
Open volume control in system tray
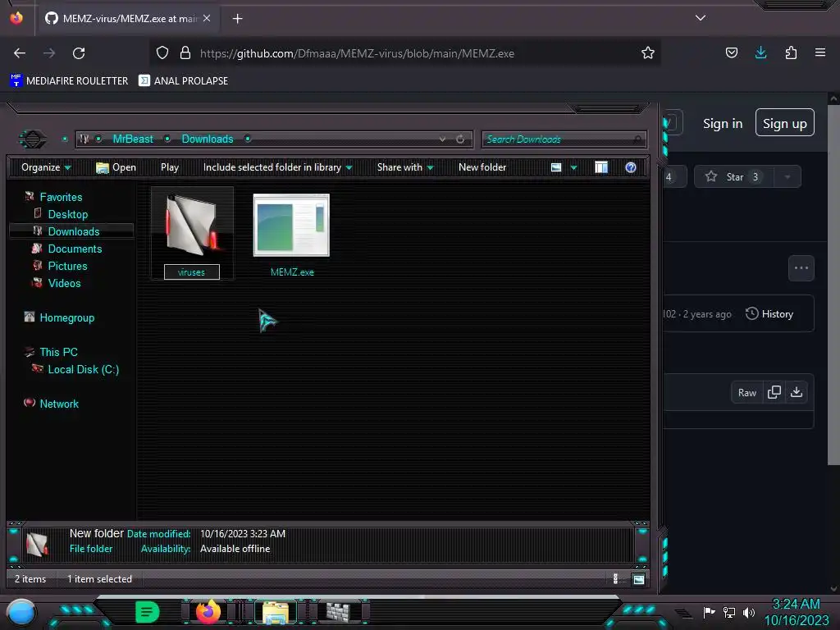(x=748, y=612)
